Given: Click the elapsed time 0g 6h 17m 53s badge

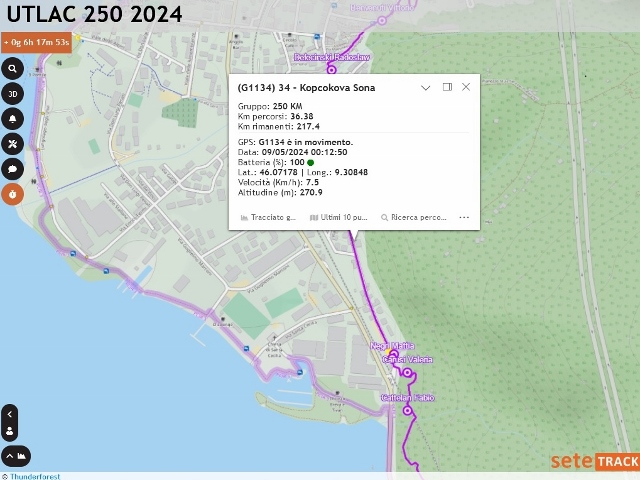Looking at the screenshot, I should tap(37, 42).
